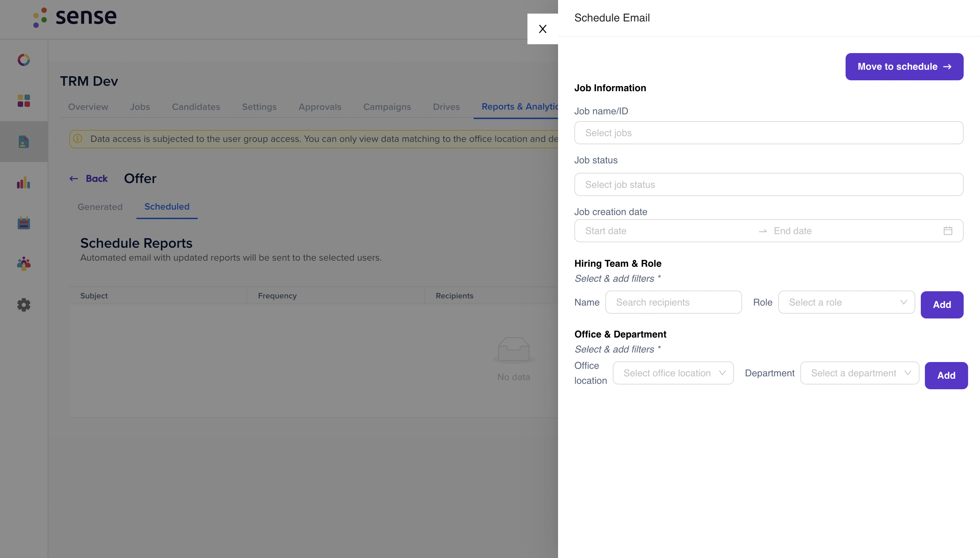Click the Select jobs input field
This screenshot has width=980, height=558.
click(768, 133)
